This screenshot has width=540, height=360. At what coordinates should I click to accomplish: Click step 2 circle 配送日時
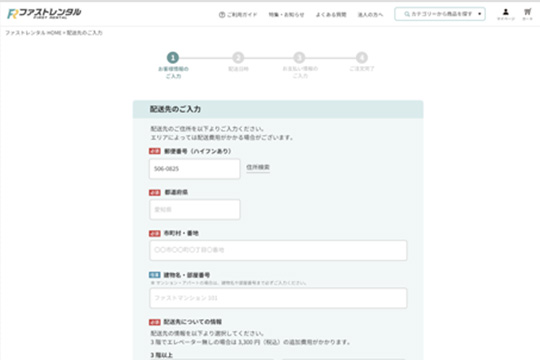238,58
